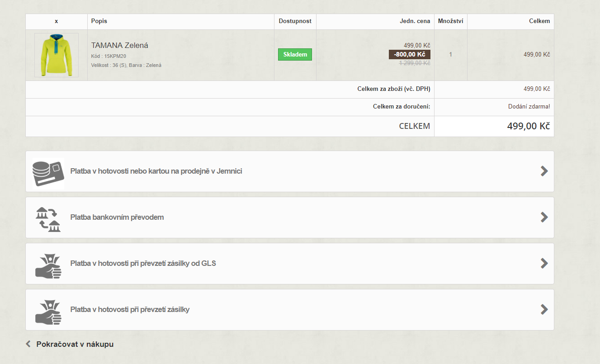
Task: Open chevron for GLS cash on delivery
Action: tap(544, 263)
